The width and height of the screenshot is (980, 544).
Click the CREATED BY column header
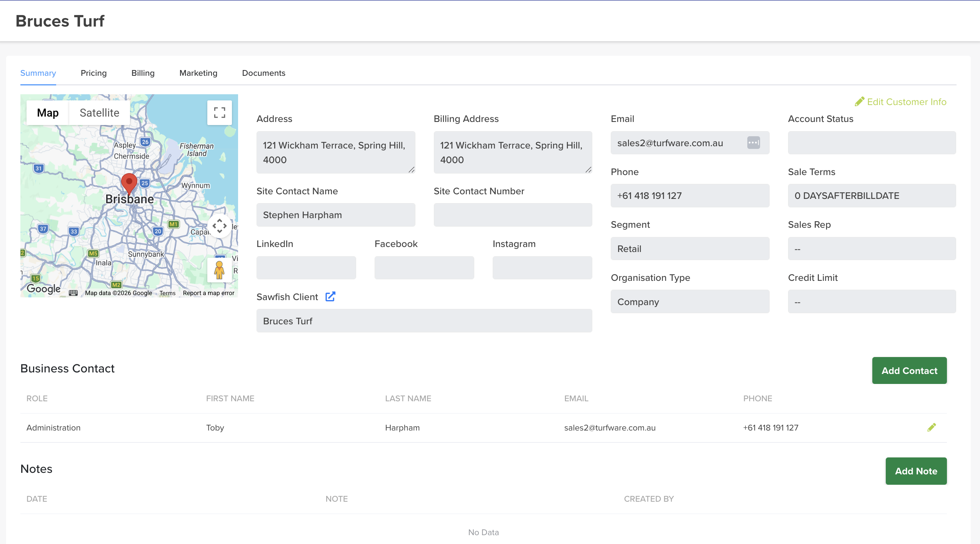pos(649,499)
